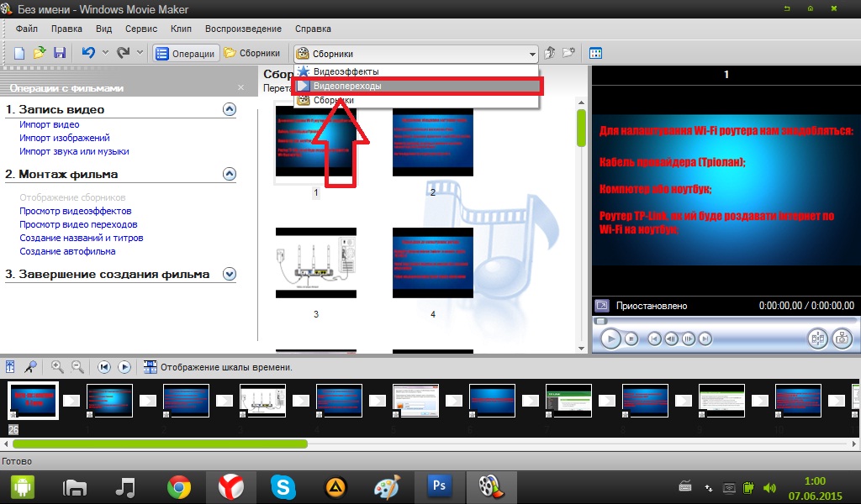Viewport: 861px width, 504px height.
Task: Step to next frame in preview
Action: pos(689,339)
